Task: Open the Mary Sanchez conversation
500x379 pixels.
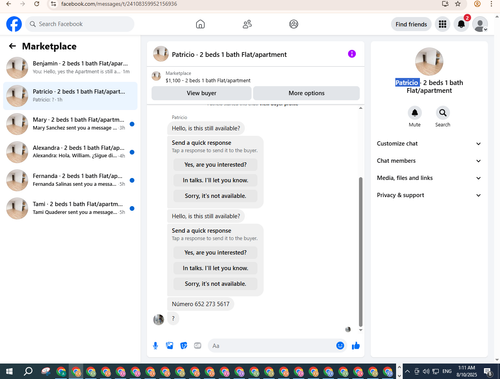Action: point(70,124)
